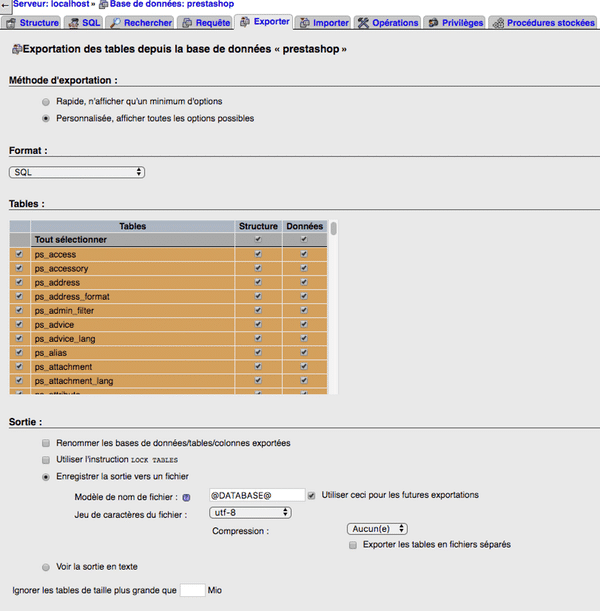Enable Renommer les bases de données exportées
Image resolution: width=600 pixels, height=611 pixels.
pyautogui.click(x=46, y=443)
